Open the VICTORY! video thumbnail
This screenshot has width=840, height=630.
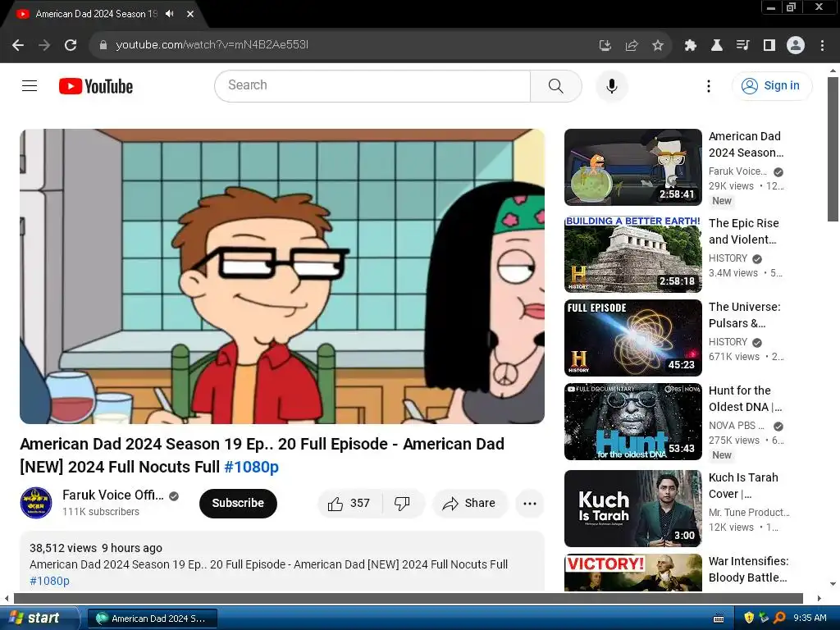pyautogui.click(x=632, y=573)
